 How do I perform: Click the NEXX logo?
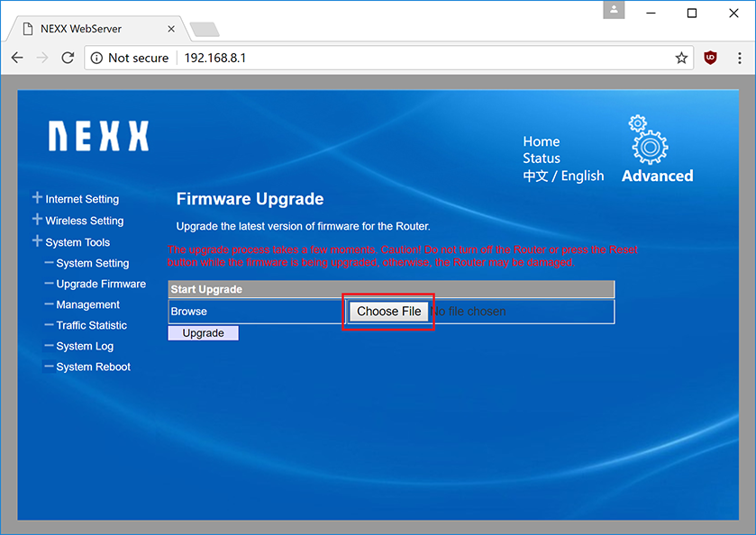coord(99,136)
